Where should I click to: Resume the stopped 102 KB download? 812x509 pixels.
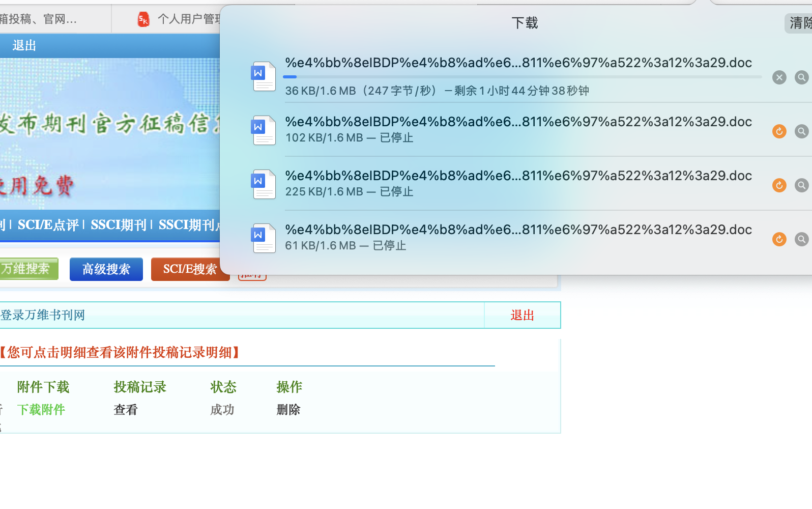[779, 131]
